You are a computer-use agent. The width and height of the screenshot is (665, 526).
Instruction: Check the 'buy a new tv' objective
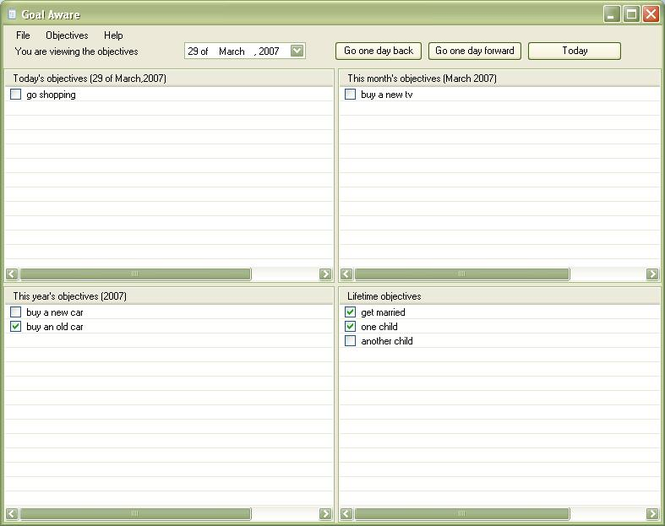(350, 94)
